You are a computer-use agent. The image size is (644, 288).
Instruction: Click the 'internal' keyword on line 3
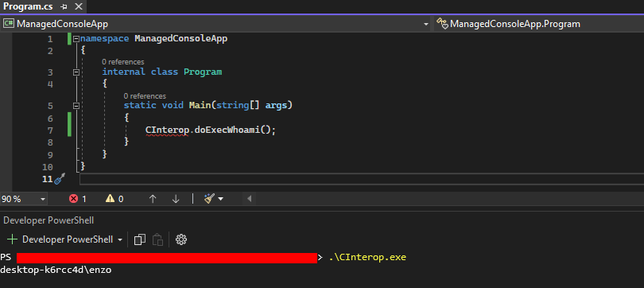click(123, 72)
